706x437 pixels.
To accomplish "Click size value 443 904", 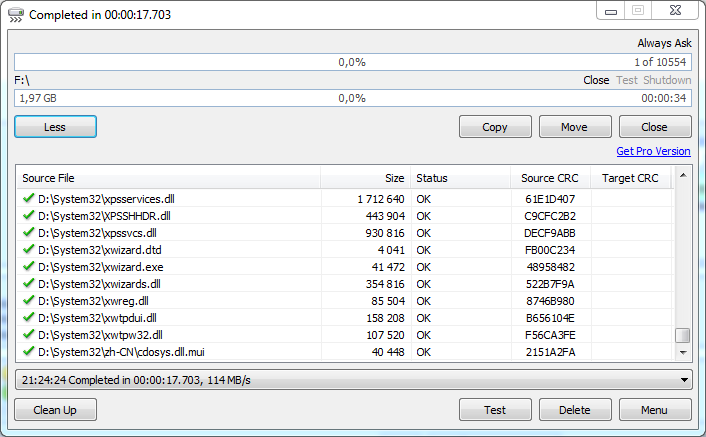I will click(x=385, y=216).
